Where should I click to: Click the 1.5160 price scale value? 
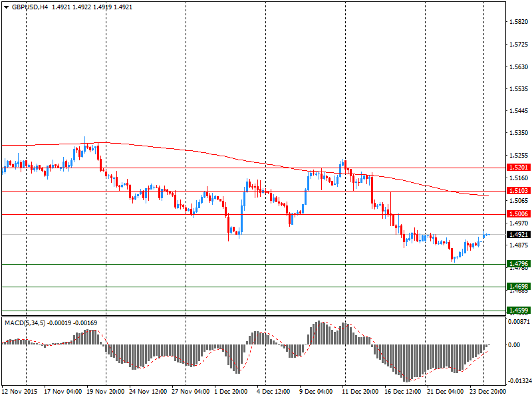519,178
